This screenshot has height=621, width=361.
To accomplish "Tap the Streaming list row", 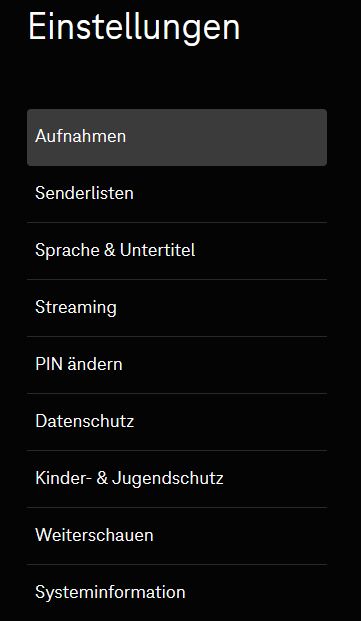I will click(x=177, y=308).
